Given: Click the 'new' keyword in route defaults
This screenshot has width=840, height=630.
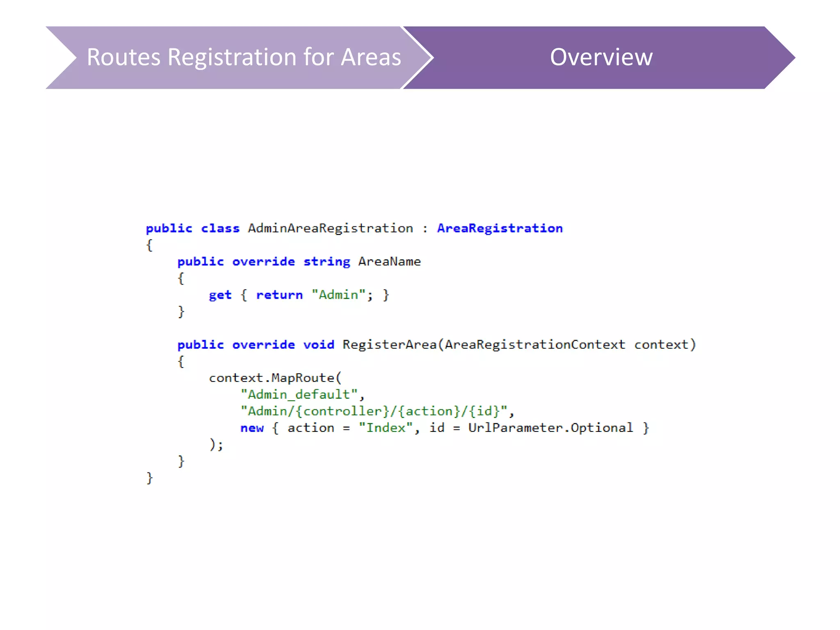Looking at the screenshot, I should pos(252,428).
